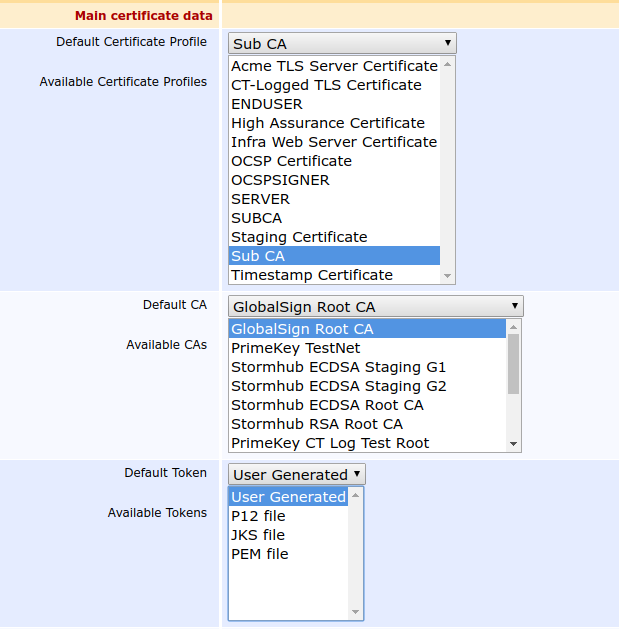
Task: Choose PEM file in Available Tokens
Action: [259, 554]
